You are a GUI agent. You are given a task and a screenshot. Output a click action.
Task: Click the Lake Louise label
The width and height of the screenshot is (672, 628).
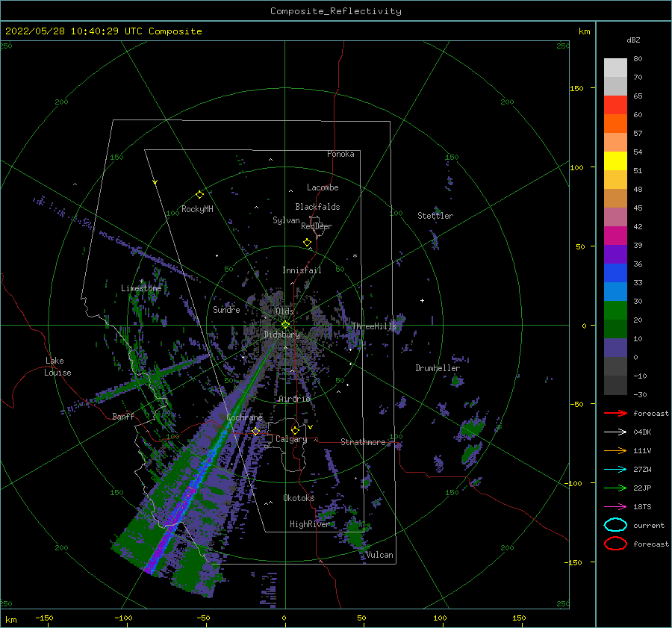(x=57, y=367)
